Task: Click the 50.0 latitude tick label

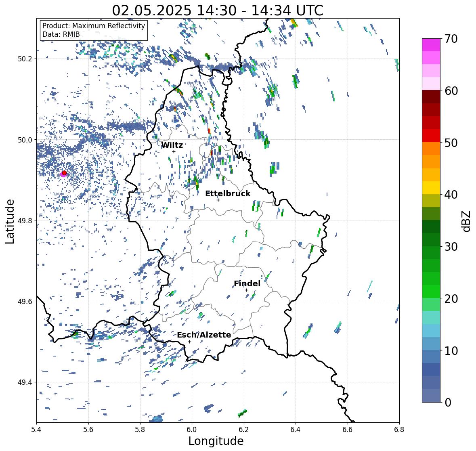Action: tap(25, 140)
